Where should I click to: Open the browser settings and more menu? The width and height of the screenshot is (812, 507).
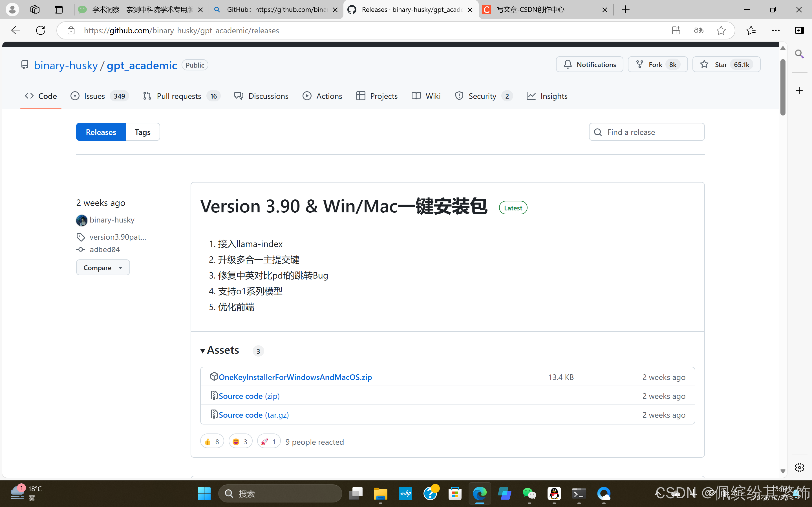(776, 30)
